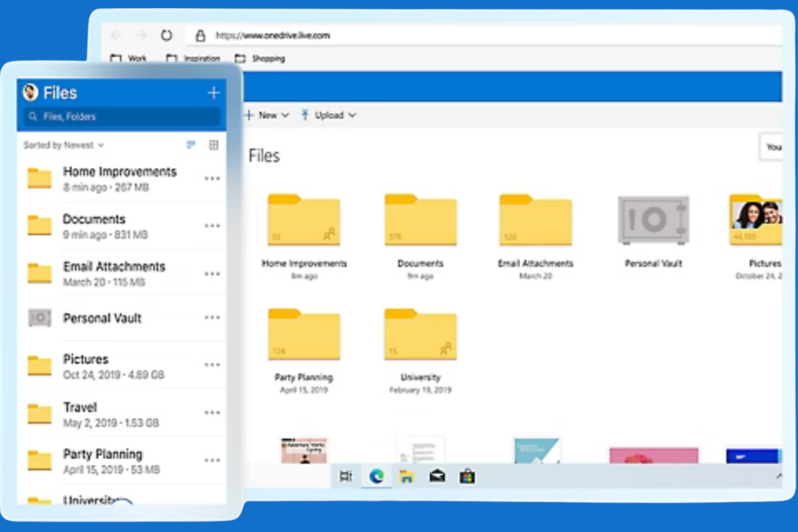Tap the plus icon in mobile Files header

[x=214, y=93]
